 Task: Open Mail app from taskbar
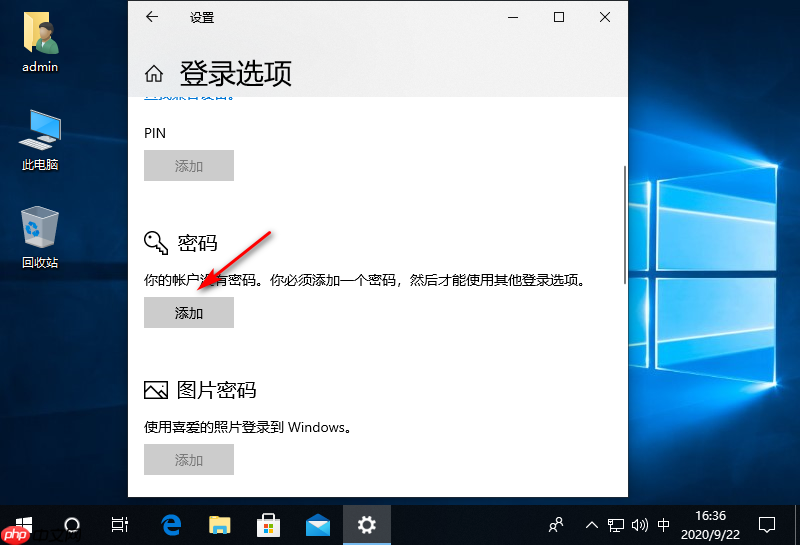click(x=317, y=525)
